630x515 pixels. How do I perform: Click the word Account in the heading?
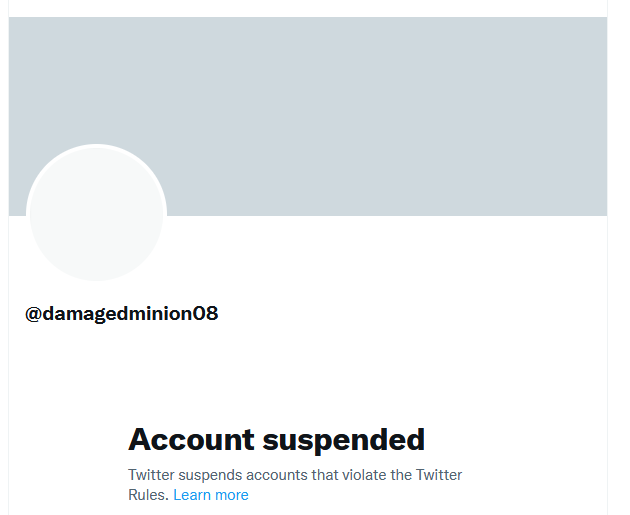tap(191, 439)
